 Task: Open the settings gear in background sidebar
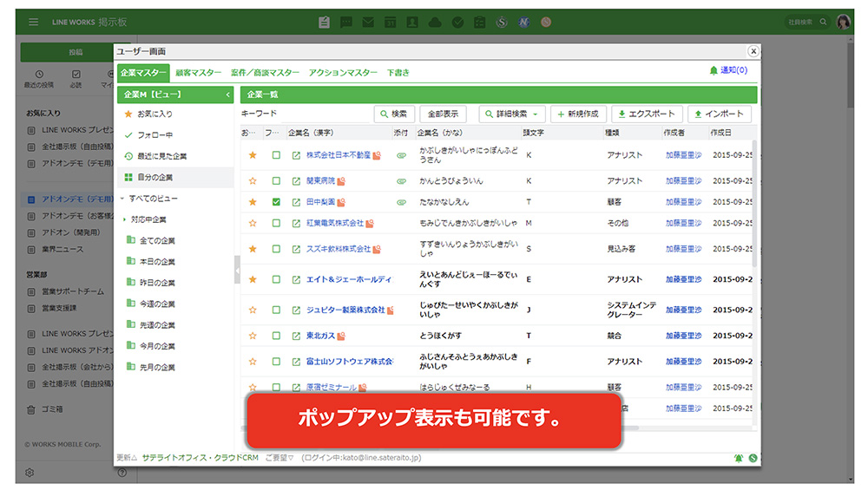30,473
